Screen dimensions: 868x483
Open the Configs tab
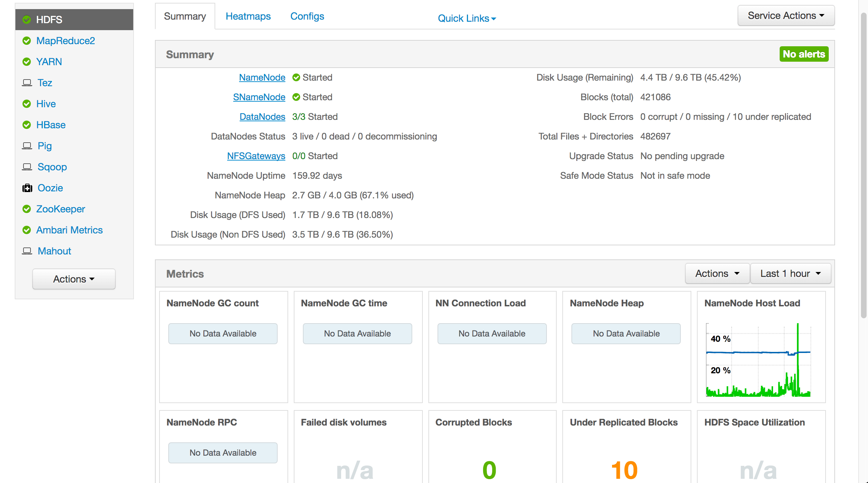coord(307,16)
